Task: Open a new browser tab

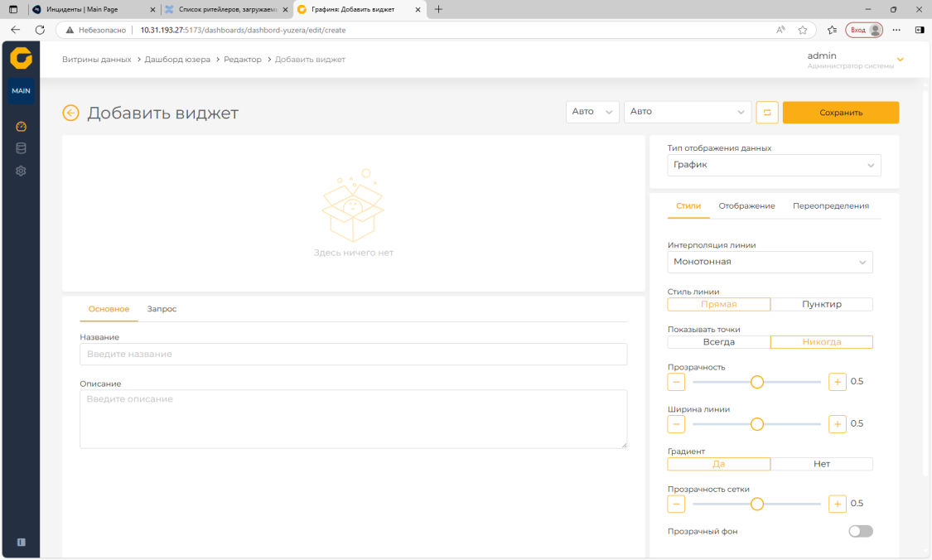Action: (438, 9)
